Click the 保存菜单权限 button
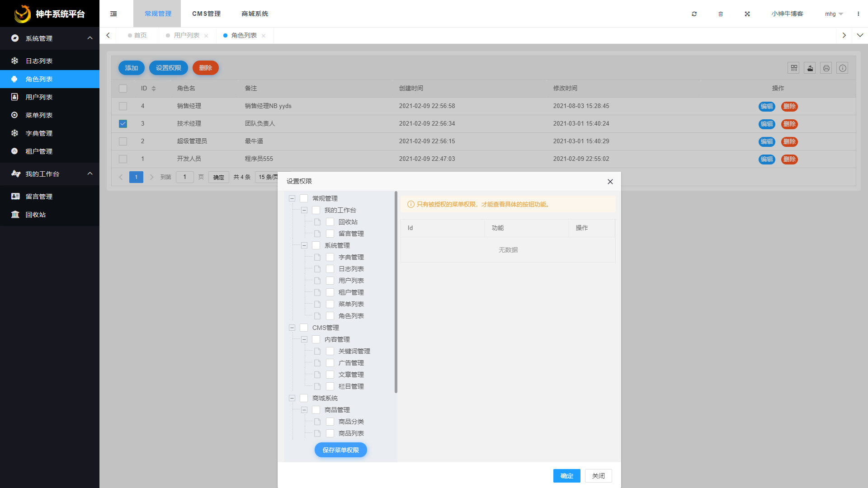This screenshot has width=868, height=488. (x=340, y=450)
